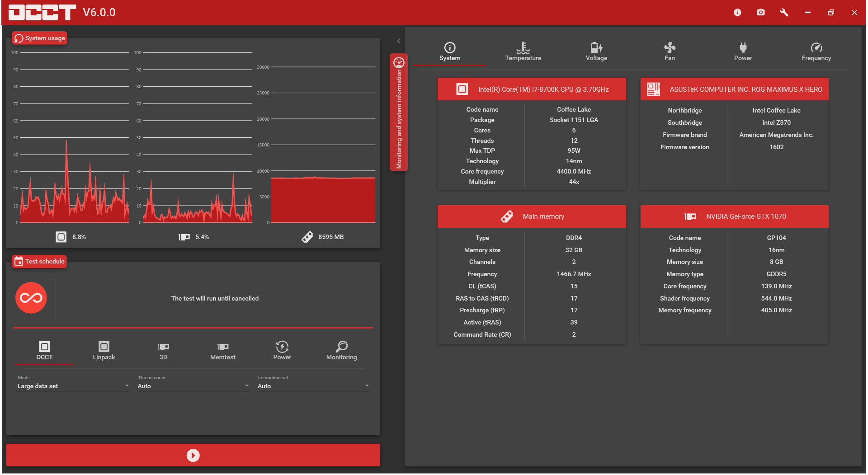Open the Voltage tab
This screenshot has height=475, width=868.
(596, 52)
